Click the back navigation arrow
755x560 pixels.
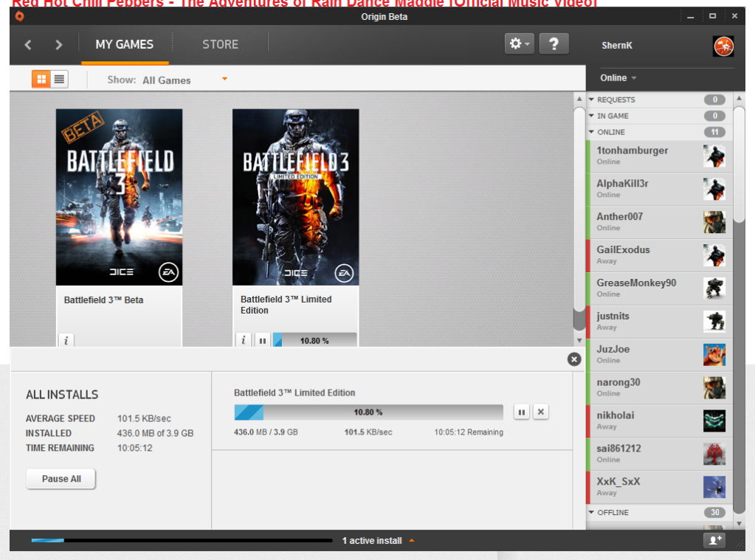tap(28, 45)
